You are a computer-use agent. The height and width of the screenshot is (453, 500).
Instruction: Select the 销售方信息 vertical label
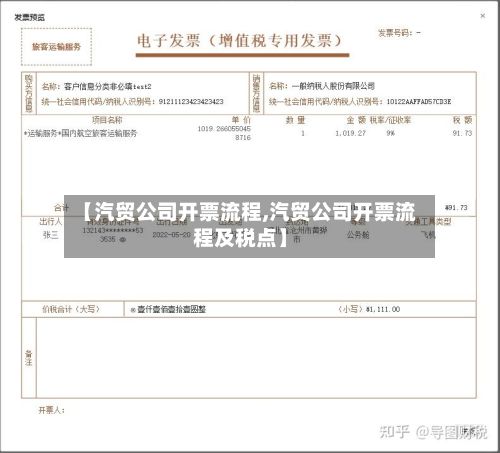[x=256, y=93]
